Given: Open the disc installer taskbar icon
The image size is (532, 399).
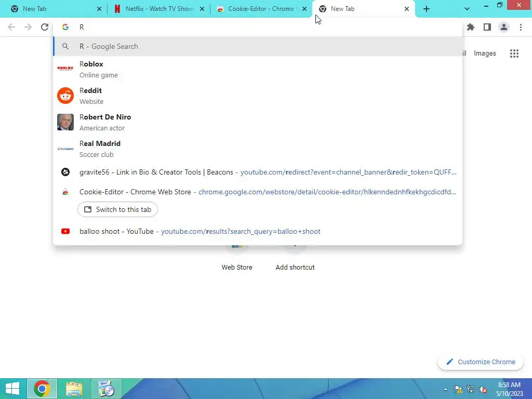Looking at the screenshot, I should (x=106, y=389).
